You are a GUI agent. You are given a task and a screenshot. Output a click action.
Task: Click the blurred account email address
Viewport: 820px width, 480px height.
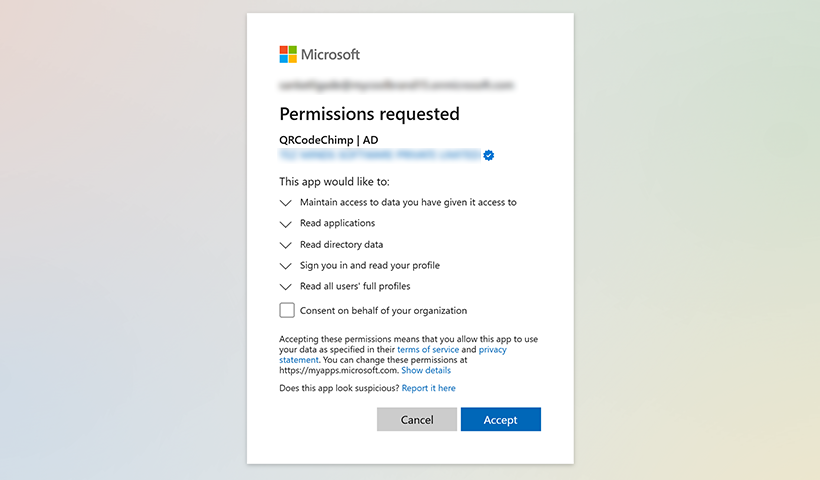click(396, 85)
